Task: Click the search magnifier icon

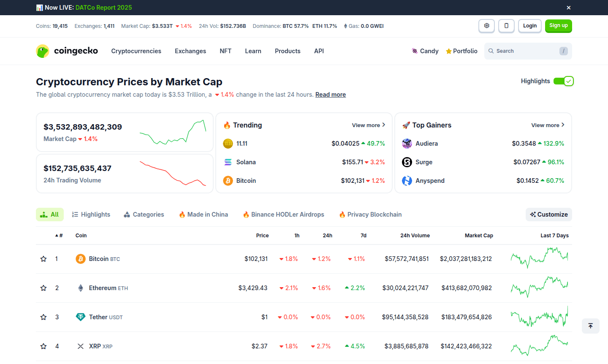Action: pyautogui.click(x=491, y=51)
